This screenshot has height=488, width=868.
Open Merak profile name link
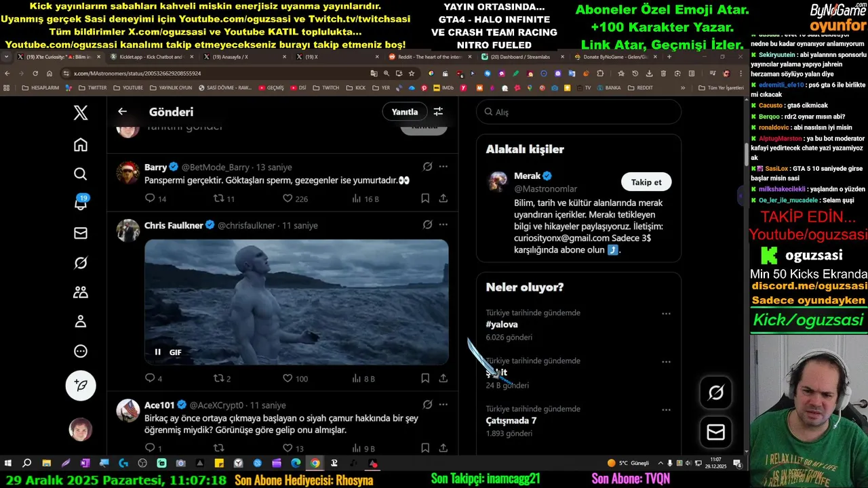tap(528, 176)
